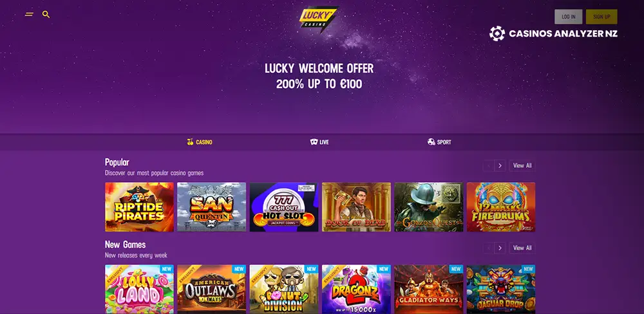View All Popular games
This screenshot has height=314, width=644.
click(x=522, y=166)
